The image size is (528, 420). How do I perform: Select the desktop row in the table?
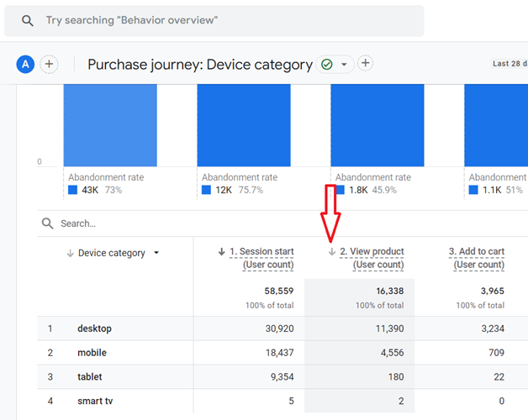[x=94, y=328]
